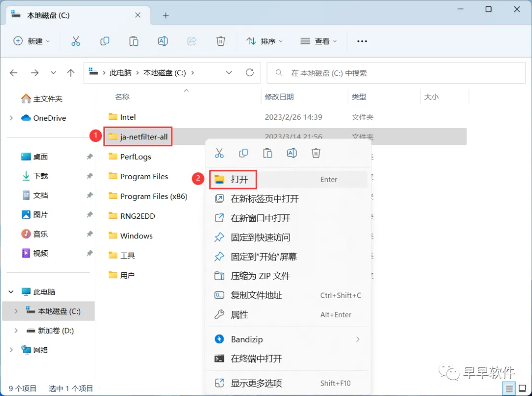Click the Rename icon in the context menu
Viewport: 532px width, 396px height.
(x=292, y=153)
